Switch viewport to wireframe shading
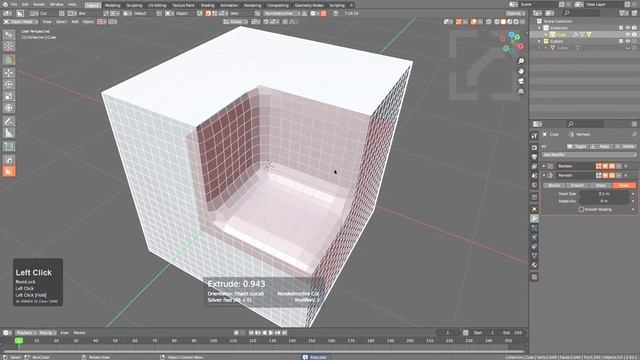The height and width of the screenshot is (360, 640). pyautogui.click(x=497, y=22)
